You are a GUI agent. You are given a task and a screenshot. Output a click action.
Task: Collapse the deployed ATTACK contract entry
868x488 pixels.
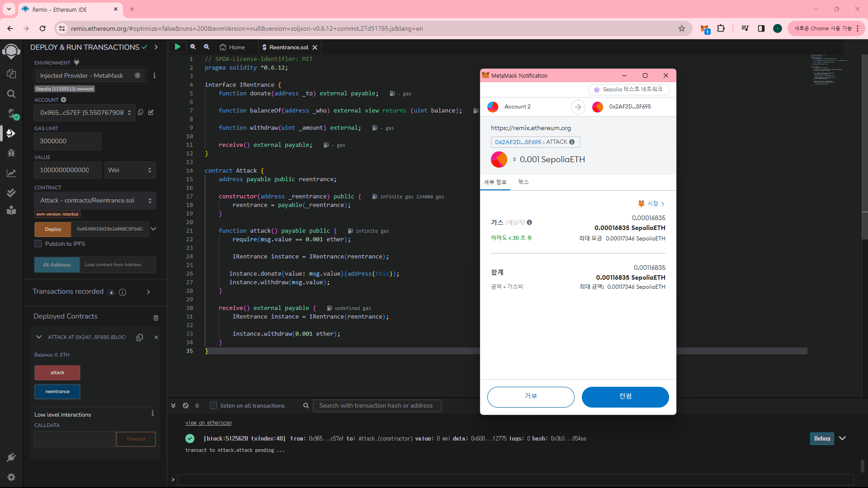coord(38,337)
